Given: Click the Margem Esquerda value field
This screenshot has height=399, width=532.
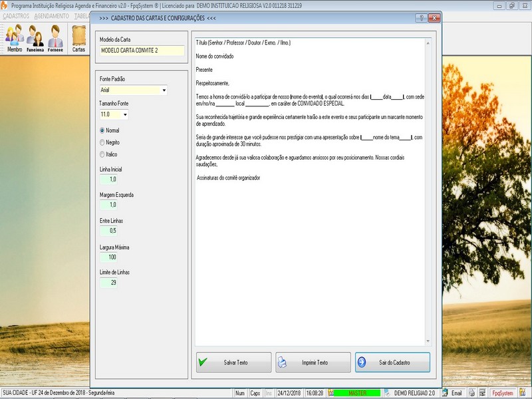Looking at the screenshot, I should (x=108, y=205).
